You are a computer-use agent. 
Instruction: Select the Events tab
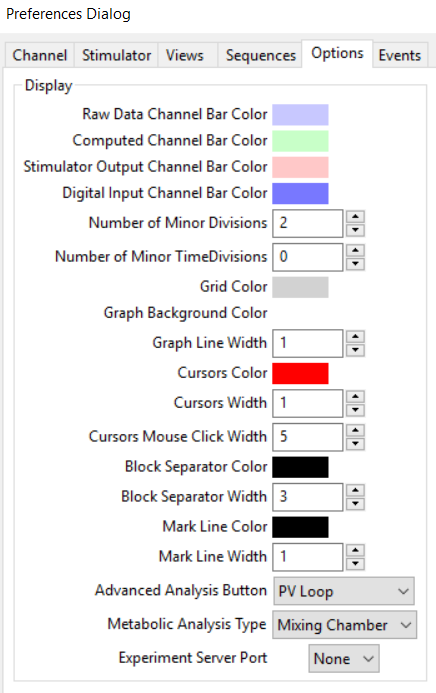(400, 55)
